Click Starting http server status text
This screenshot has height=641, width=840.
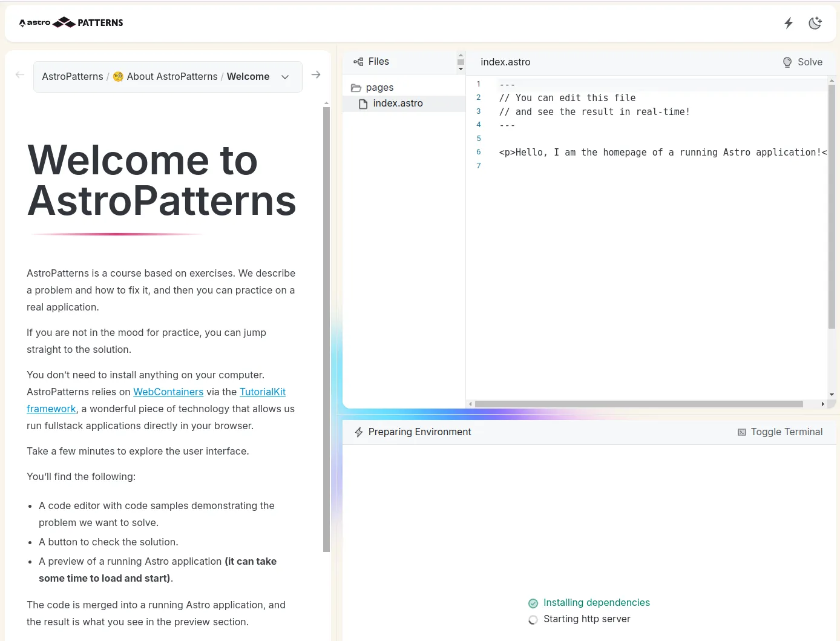587,619
